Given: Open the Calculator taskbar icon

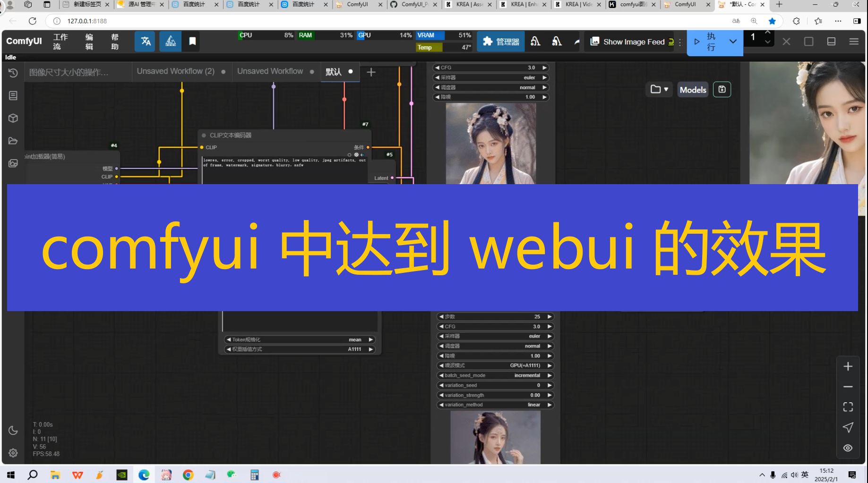Looking at the screenshot, I should click(255, 475).
